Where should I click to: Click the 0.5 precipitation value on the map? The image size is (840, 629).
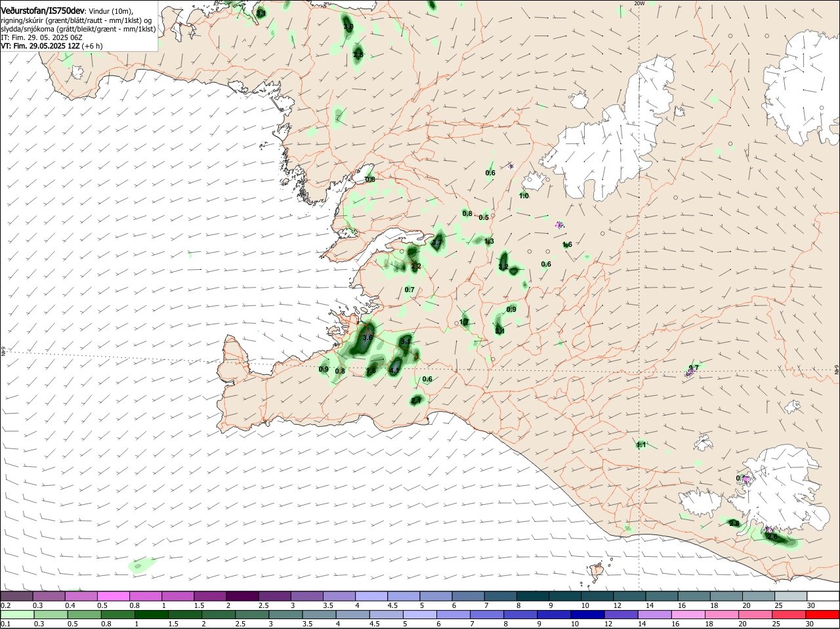[x=484, y=217]
